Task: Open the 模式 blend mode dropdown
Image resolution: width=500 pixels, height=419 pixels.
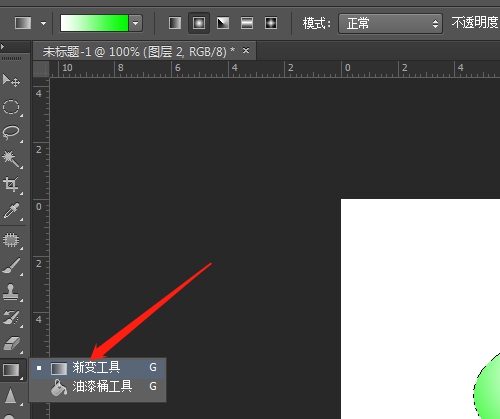Action: (390, 23)
